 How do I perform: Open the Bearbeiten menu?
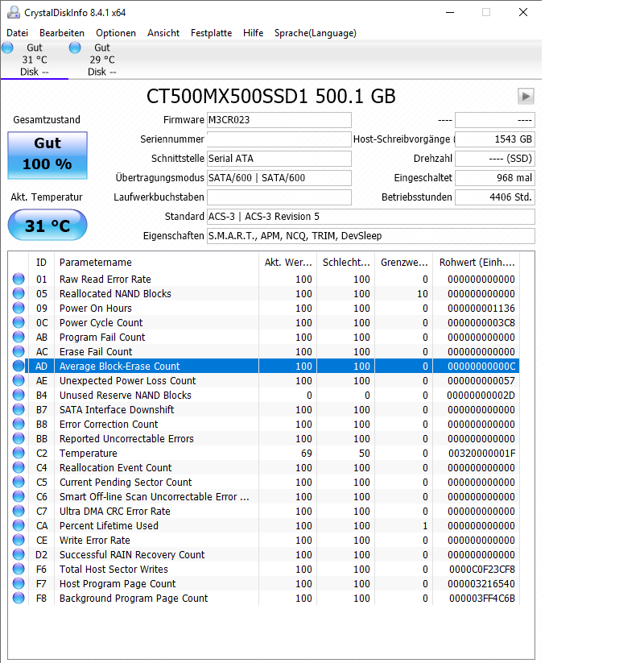tap(62, 33)
